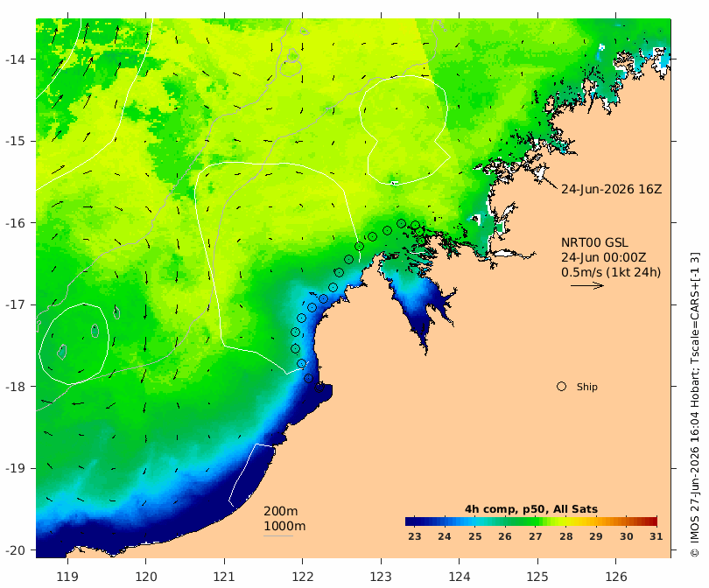
Task: Click the 28 value on colorbar
Action: click(565, 536)
